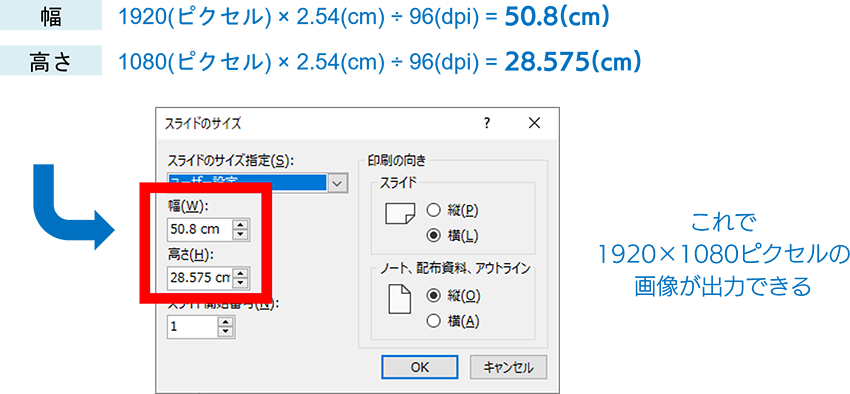
Task: Increase height with the up spinner arrow
Action: click(x=240, y=272)
